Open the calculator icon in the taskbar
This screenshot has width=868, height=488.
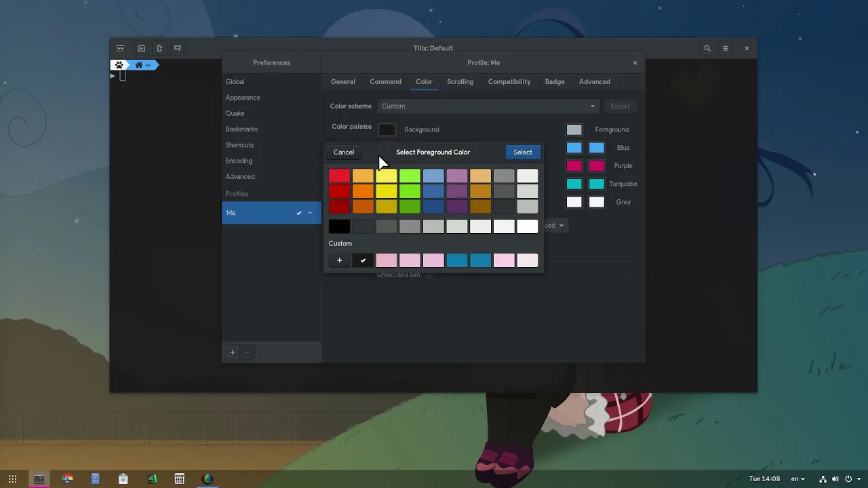pyautogui.click(x=179, y=479)
